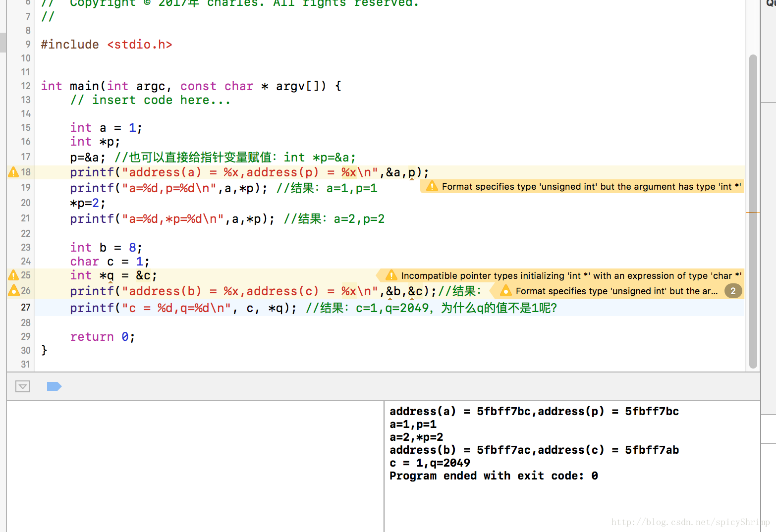This screenshot has width=776, height=532.
Task: Click console output 'address(b) = 5fbff7ac' line
Action: pyautogui.click(x=534, y=450)
